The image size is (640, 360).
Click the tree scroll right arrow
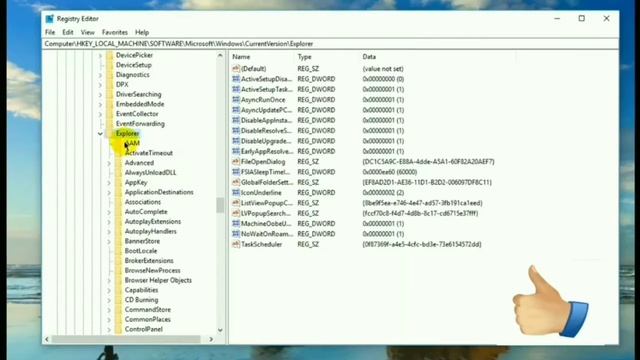[211, 339]
